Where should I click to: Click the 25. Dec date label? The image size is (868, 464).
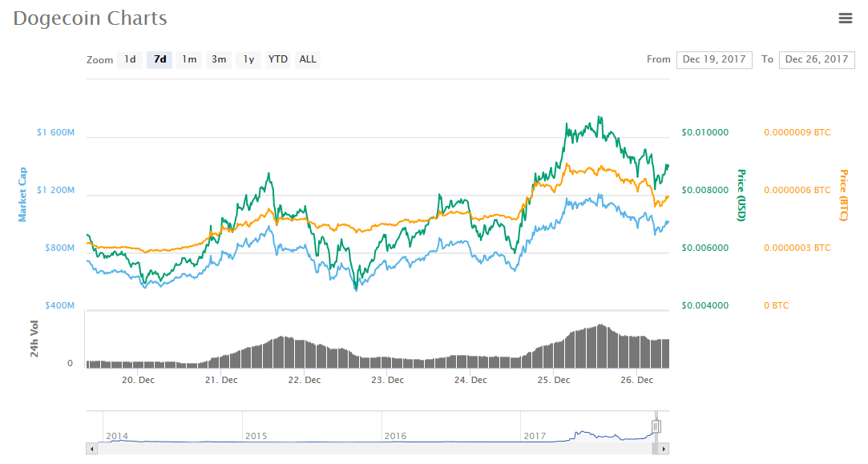[x=554, y=380]
